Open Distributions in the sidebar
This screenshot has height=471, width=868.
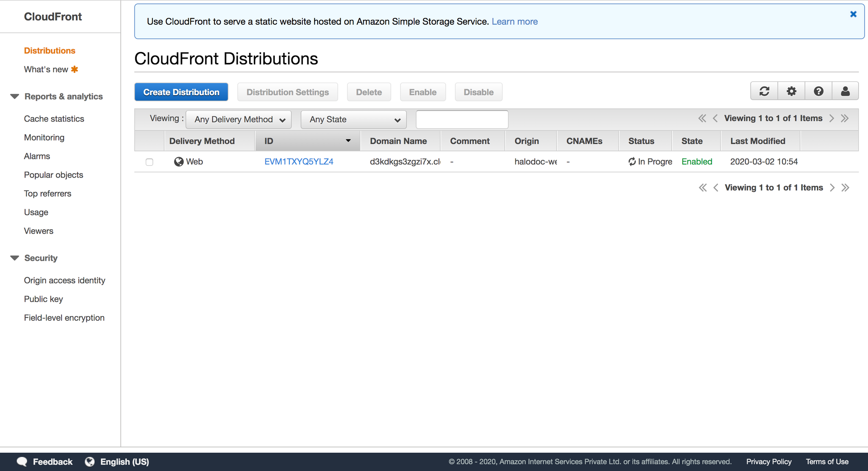pyautogui.click(x=49, y=51)
